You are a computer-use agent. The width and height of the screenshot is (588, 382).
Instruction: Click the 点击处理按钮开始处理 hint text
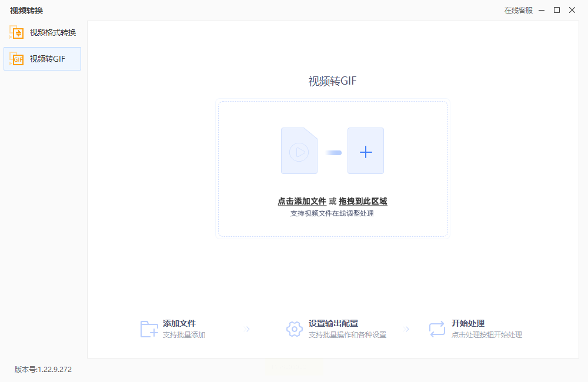coord(487,335)
